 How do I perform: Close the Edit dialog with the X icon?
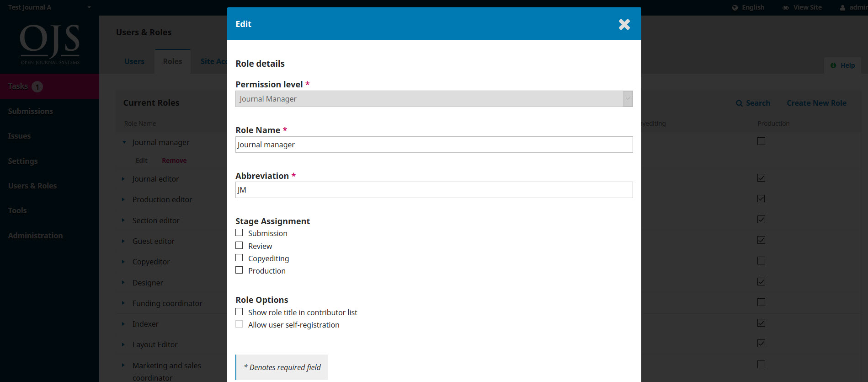coord(624,24)
